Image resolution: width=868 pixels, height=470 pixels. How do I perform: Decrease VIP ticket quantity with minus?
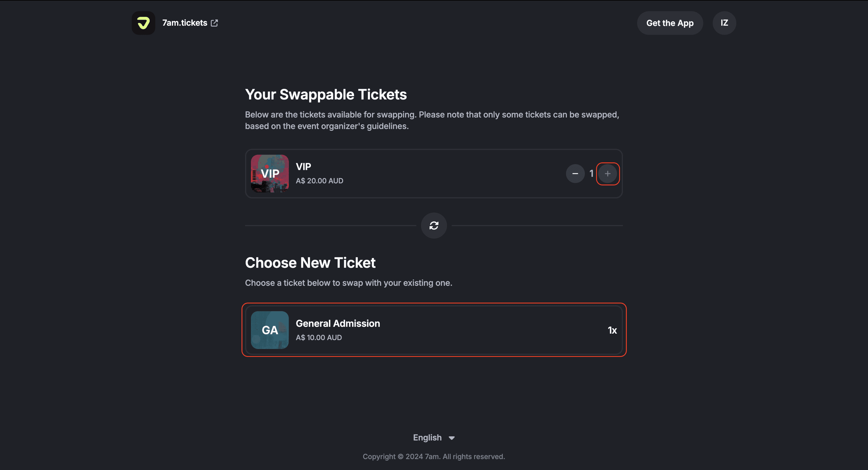pyautogui.click(x=575, y=174)
